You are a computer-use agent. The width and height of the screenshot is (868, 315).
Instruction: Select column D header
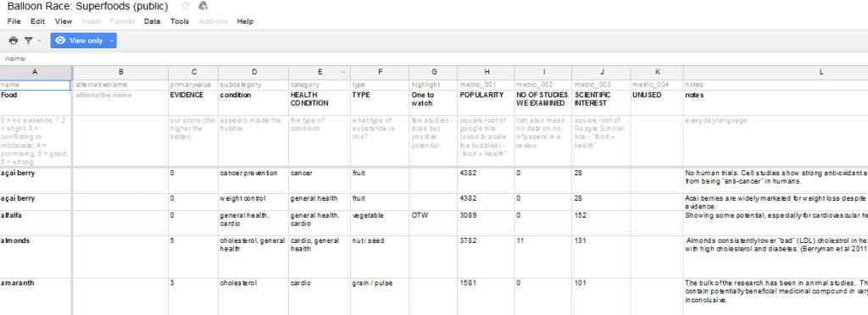click(x=253, y=72)
